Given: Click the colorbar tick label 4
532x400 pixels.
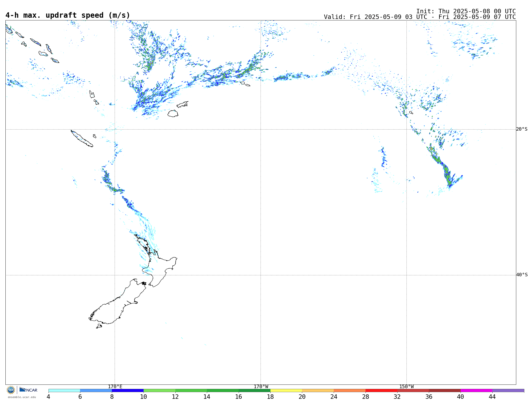Looking at the screenshot, I should tap(48, 397).
